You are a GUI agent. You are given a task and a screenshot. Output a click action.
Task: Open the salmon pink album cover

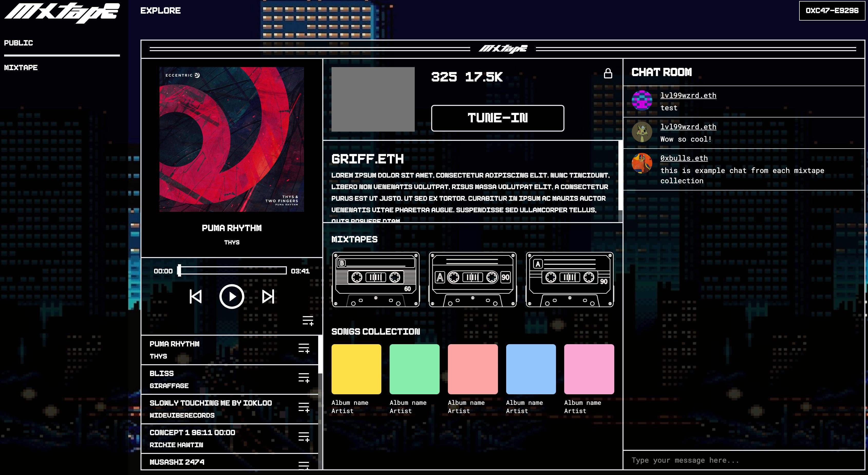click(x=473, y=369)
